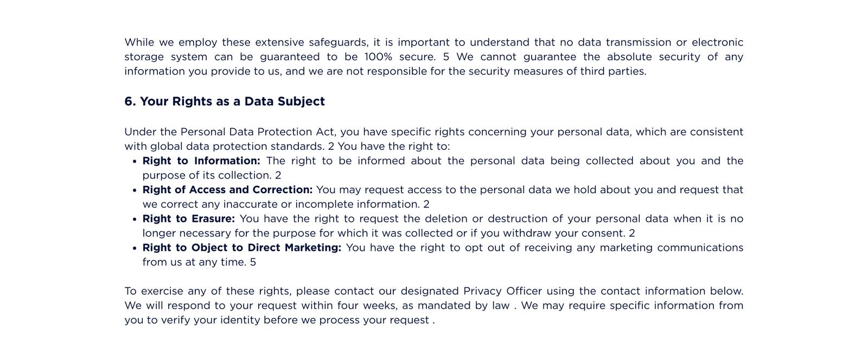Click citation '2' after 'incomplete information.'
The image size is (868, 362).
tap(426, 205)
